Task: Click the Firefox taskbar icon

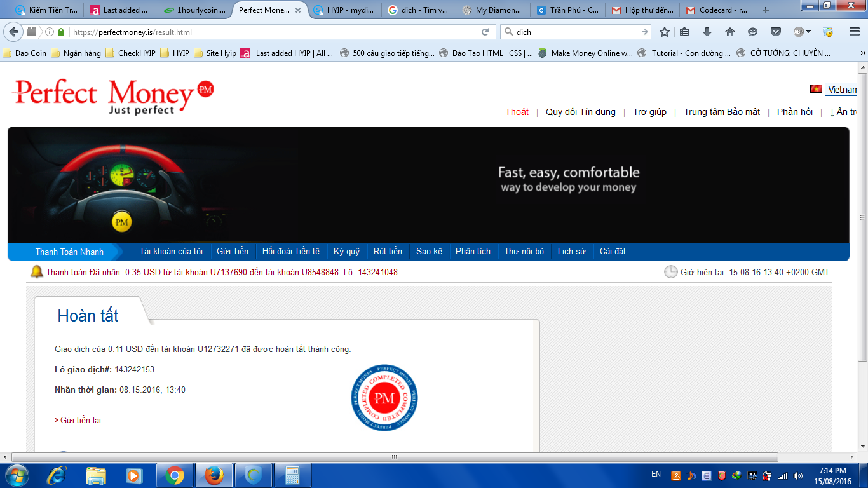Action: click(x=214, y=475)
